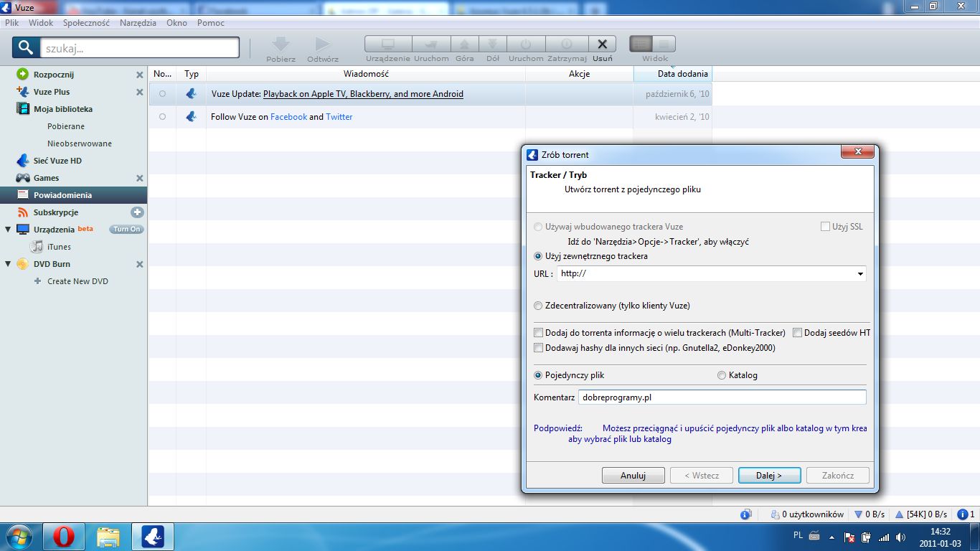The width and height of the screenshot is (980, 551).
Task: Close the Games sidebar entry
Action: pyautogui.click(x=140, y=178)
